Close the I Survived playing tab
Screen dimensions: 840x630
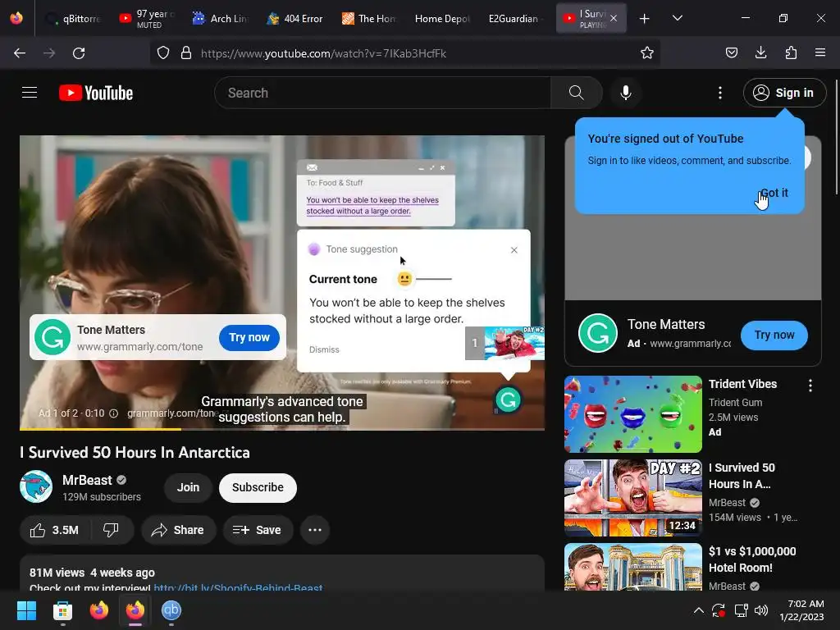(614, 18)
